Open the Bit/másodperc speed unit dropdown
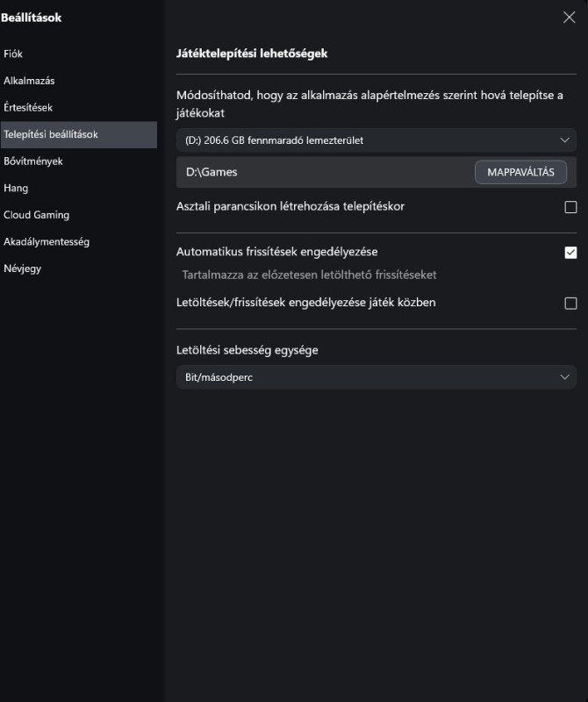 (376, 377)
